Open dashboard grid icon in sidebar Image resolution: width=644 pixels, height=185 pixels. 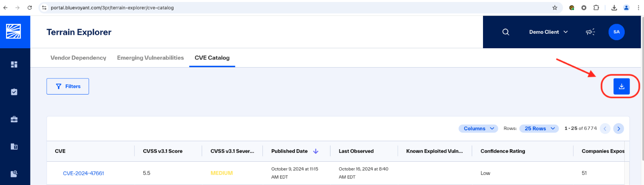pos(14,64)
